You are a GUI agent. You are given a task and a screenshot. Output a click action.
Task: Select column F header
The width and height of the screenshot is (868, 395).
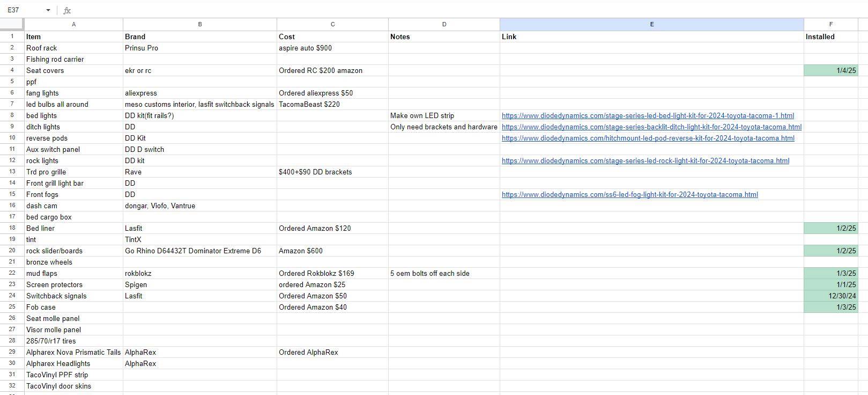[831, 24]
